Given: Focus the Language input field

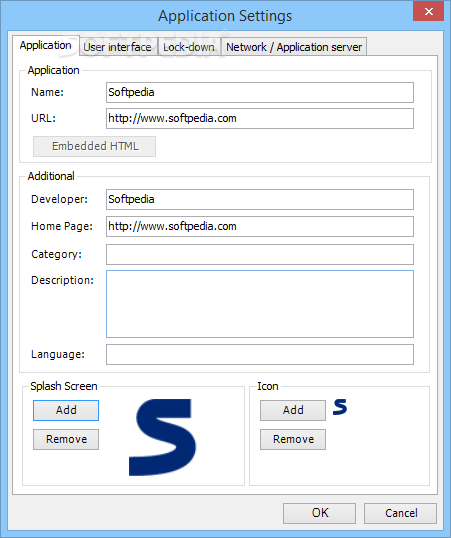Looking at the screenshot, I should pyautogui.click(x=260, y=354).
